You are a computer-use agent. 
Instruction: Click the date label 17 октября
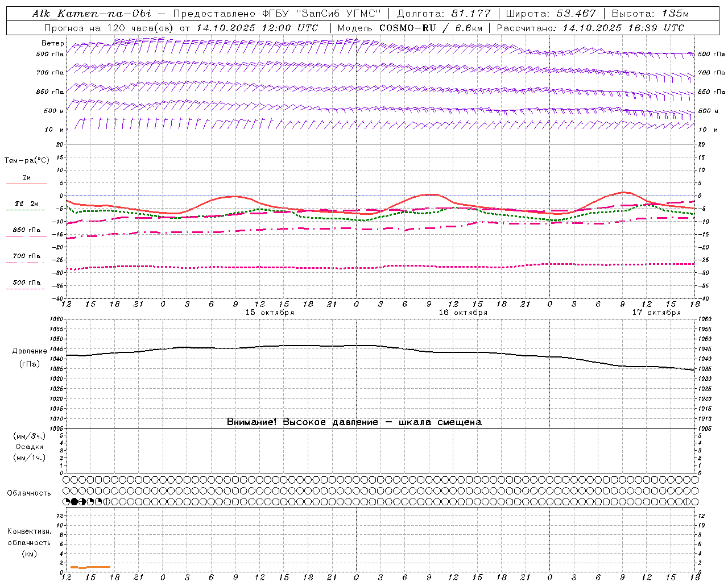(656, 313)
